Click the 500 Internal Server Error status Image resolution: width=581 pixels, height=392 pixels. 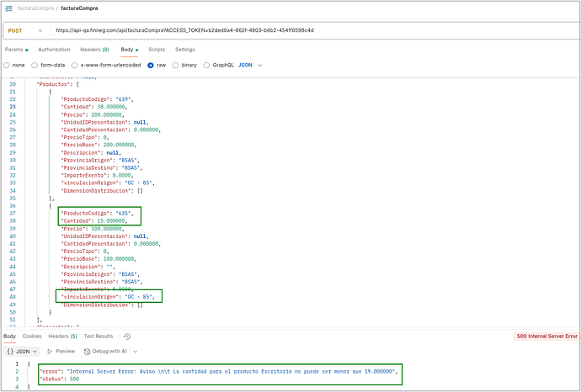[x=546, y=336]
